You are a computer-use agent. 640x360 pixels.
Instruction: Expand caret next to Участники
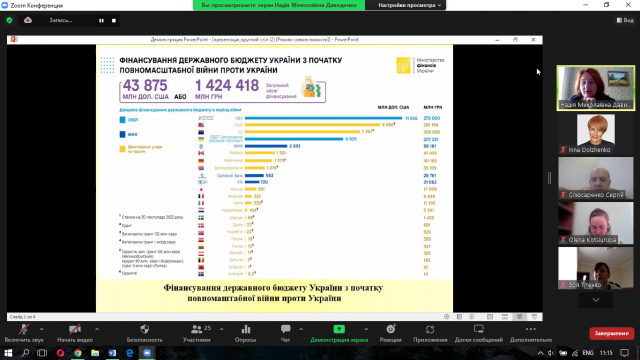pos(222,329)
